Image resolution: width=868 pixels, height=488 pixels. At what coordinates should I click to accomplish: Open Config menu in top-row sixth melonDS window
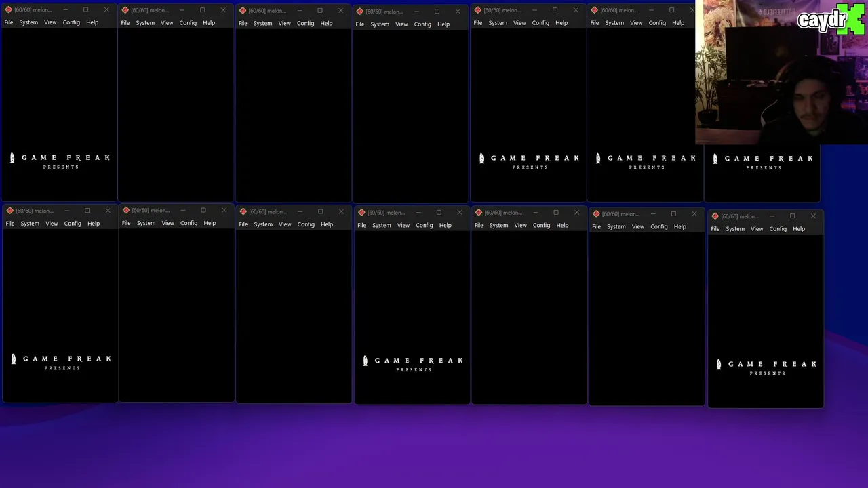tap(657, 23)
